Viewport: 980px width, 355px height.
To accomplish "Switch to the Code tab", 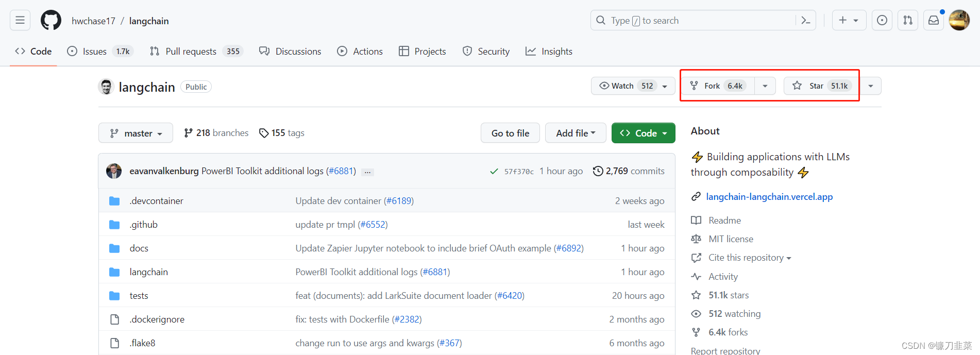I will 33,52.
